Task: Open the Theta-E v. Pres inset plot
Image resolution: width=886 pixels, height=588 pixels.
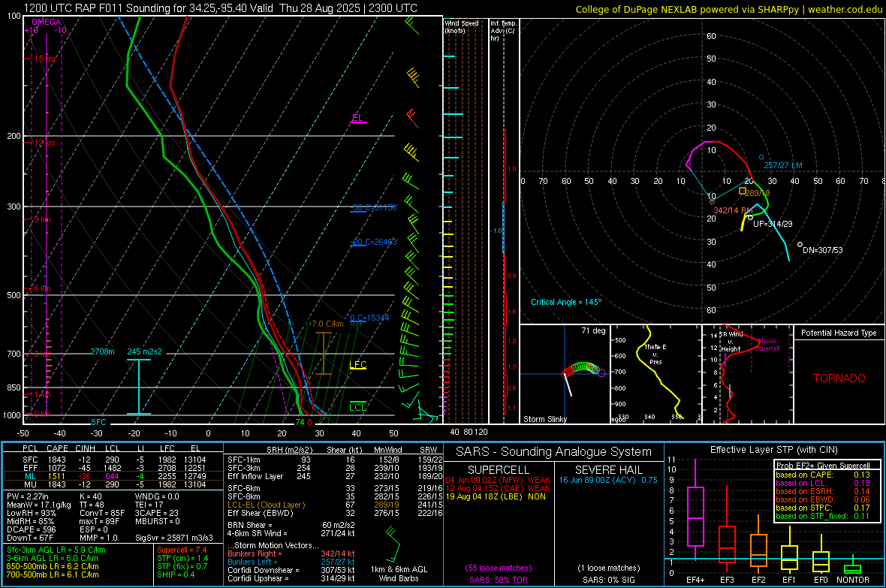Action: tap(656, 374)
